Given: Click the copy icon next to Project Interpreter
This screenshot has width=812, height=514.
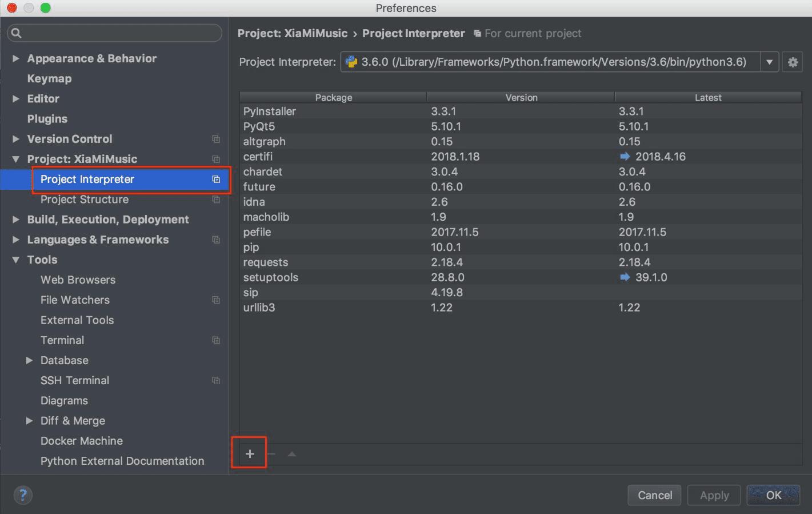Looking at the screenshot, I should pos(216,179).
